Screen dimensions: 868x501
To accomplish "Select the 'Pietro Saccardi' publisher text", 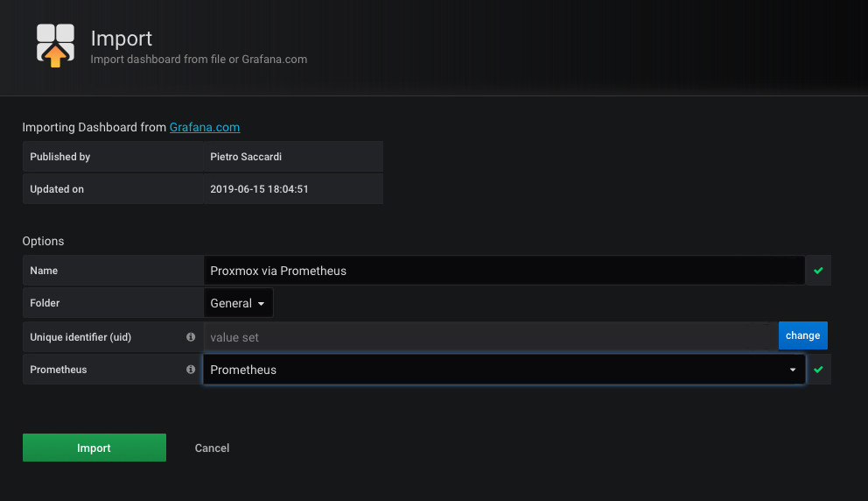I will click(246, 157).
